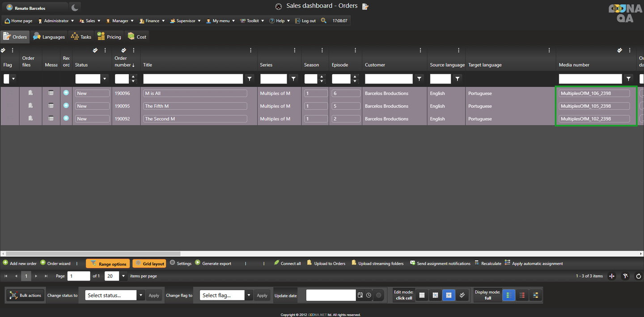The image size is (644, 317).
Task: Open the Title column filter funnel
Action: 250,79
